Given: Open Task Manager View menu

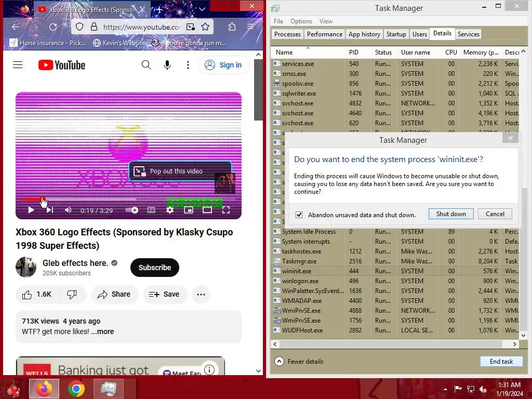Looking at the screenshot, I should pyautogui.click(x=326, y=21).
